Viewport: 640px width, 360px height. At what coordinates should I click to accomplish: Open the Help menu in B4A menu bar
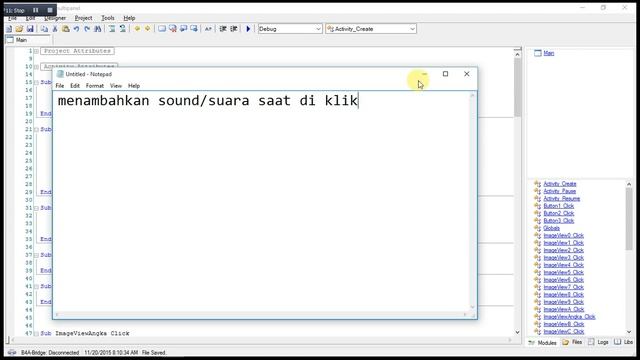pyautogui.click(x=129, y=18)
